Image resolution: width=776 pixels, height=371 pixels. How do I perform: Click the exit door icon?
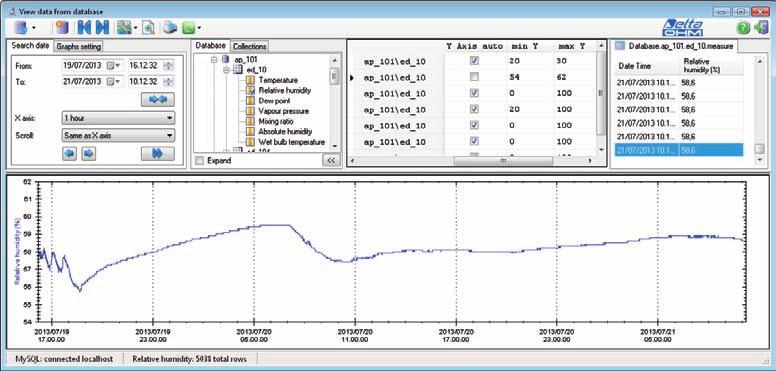pos(761,28)
